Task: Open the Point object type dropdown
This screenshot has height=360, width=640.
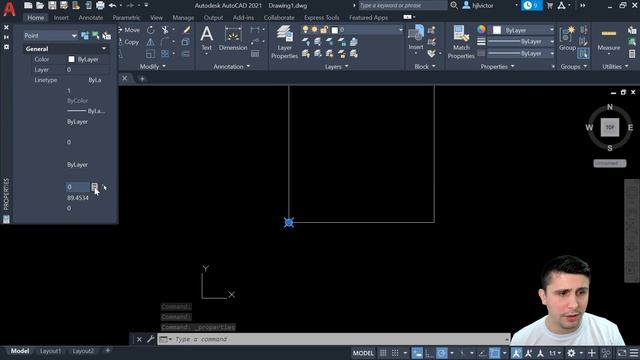Action: [x=50, y=36]
